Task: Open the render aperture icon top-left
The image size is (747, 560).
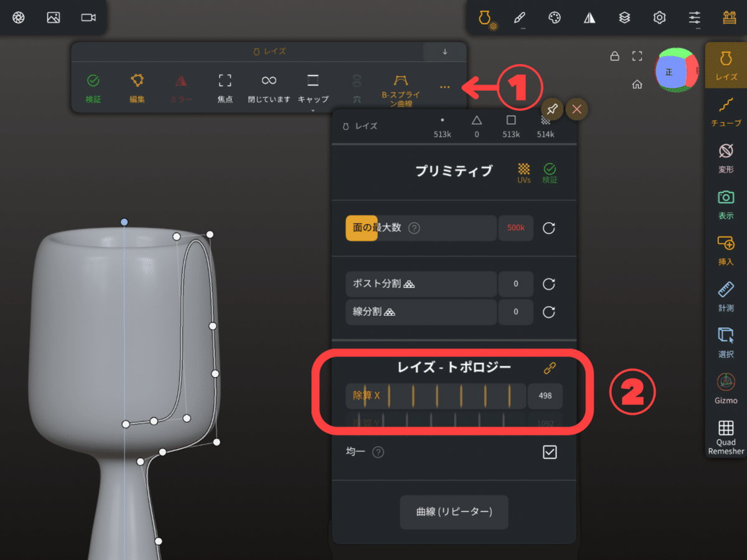Action: click(x=19, y=18)
